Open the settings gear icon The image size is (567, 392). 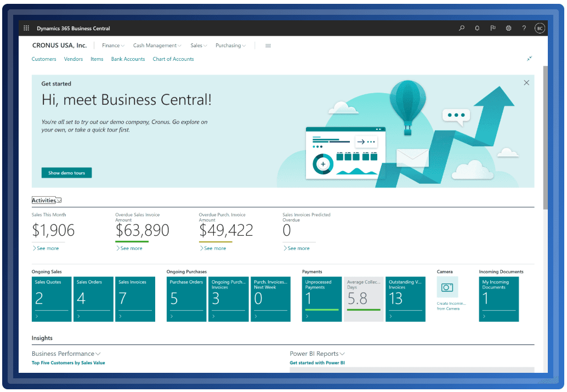tap(508, 28)
